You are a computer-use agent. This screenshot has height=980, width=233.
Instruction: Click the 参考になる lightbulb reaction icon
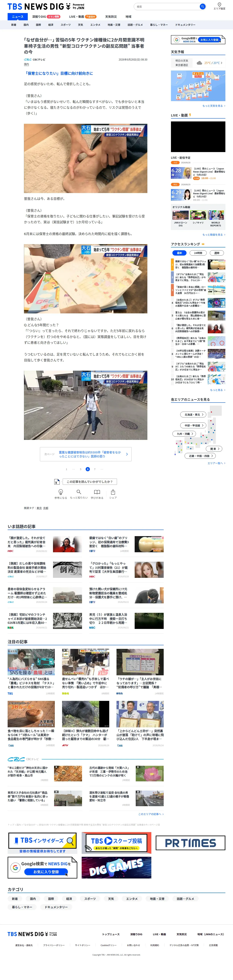61,492
